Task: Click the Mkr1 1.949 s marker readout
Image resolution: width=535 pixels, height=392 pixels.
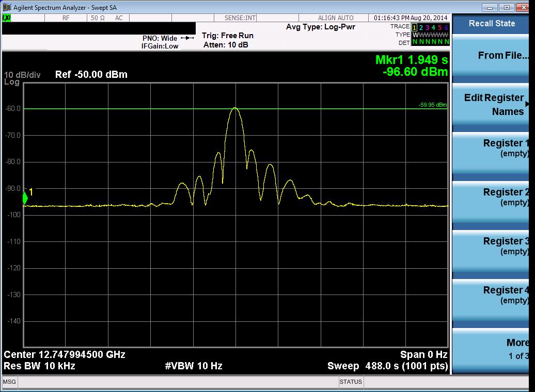Action: (x=411, y=60)
